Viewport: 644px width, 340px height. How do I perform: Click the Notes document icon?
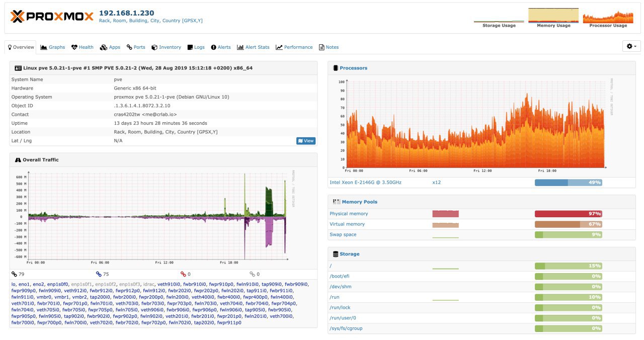click(321, 47)
